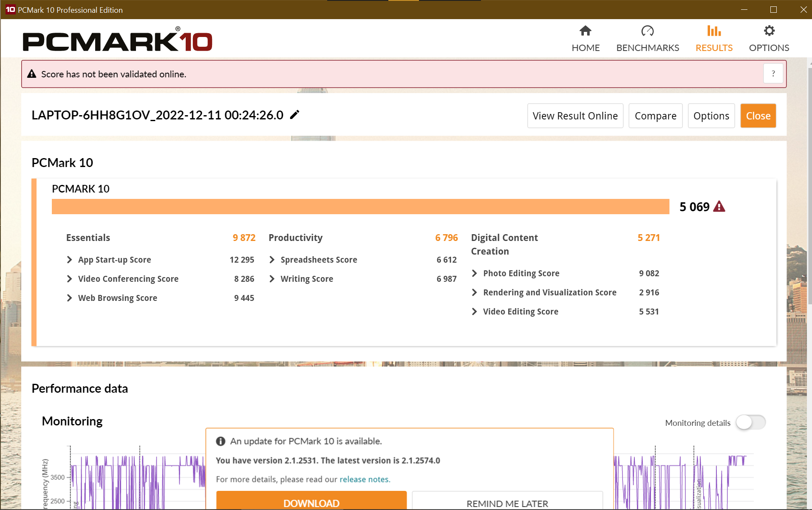Click the orange PCMark 10 score bar
812x510 pixels.
click(360, 207)
